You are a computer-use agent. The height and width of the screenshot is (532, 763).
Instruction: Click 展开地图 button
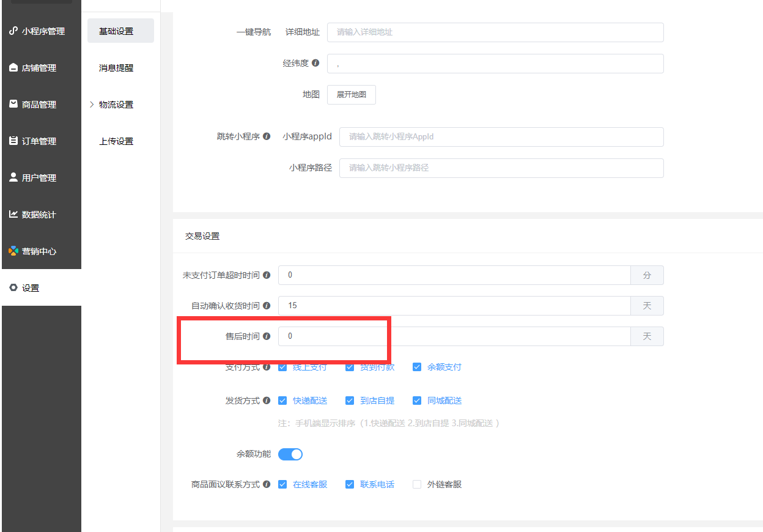[352, 95]
